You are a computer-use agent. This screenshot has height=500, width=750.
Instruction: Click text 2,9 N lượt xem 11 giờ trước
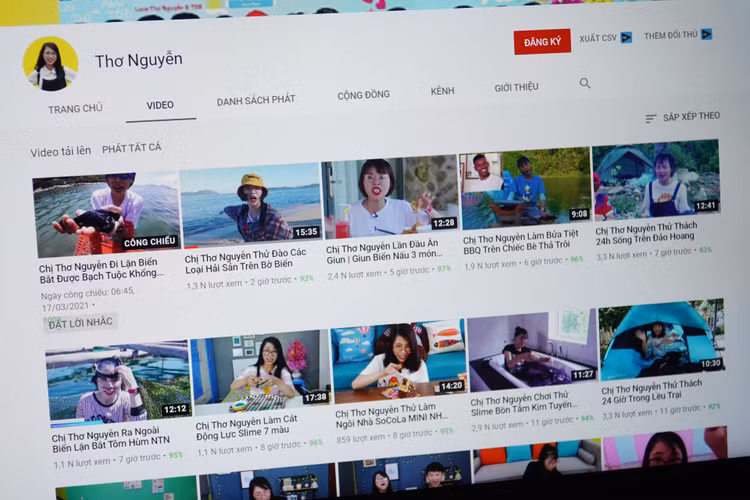[522, 424]
